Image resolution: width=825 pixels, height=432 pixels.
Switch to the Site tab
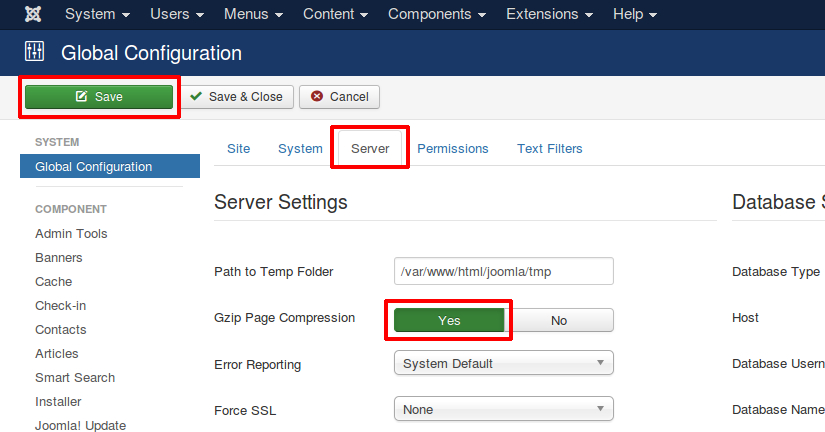(238, 149)
